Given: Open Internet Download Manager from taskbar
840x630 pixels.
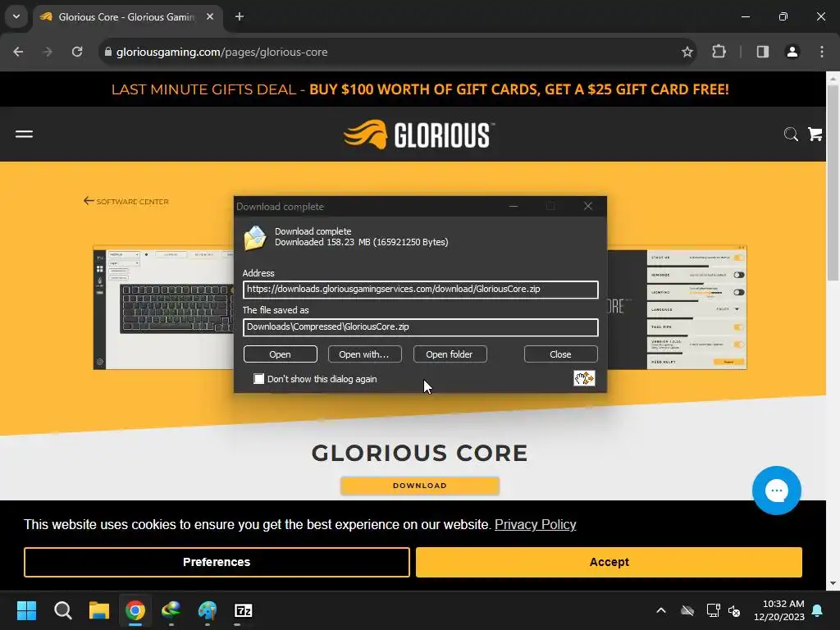Looking at the screenshot, I should tap(171, 610).
